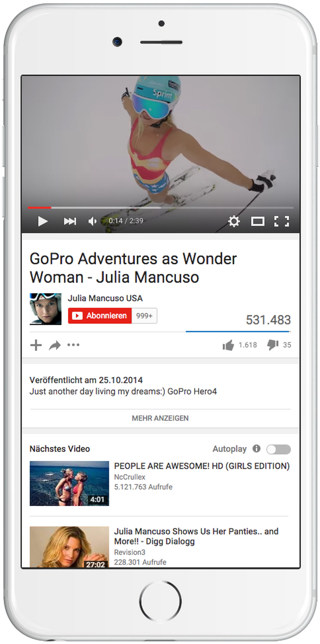Open the three-dots more actions menu
The width and height of the screenshot is (320, 644).
pyautogui.click(x=73, y=345)
